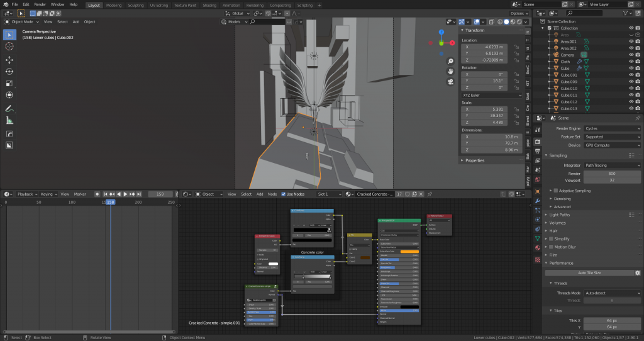Hide Cube.001 with its eye icon
The image size is (644, 341).
click(x=631, y=75)
